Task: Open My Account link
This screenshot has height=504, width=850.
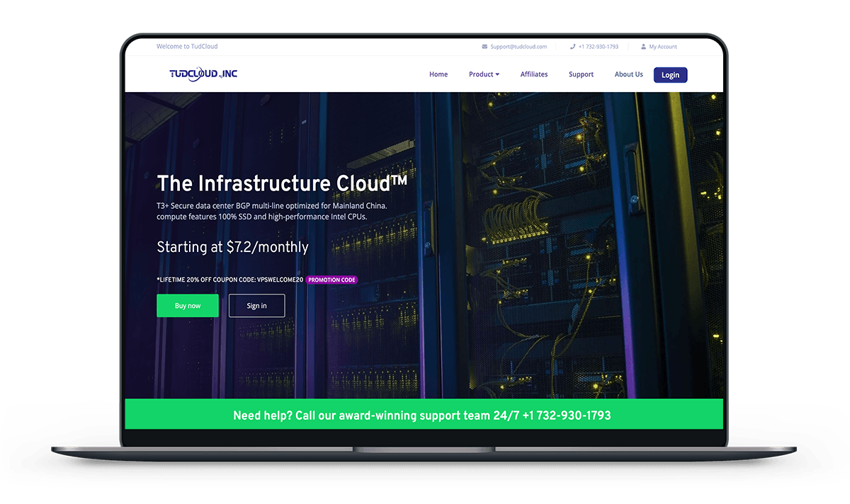Action: [x=663, y=47]
